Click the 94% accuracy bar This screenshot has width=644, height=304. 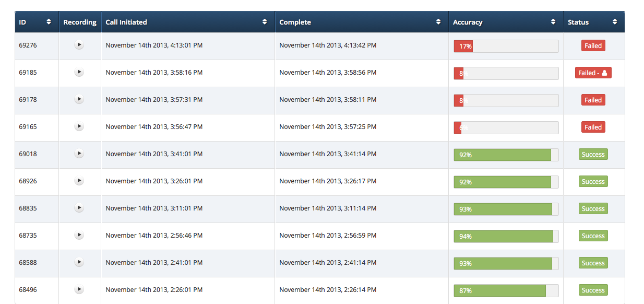coord(506,236)
